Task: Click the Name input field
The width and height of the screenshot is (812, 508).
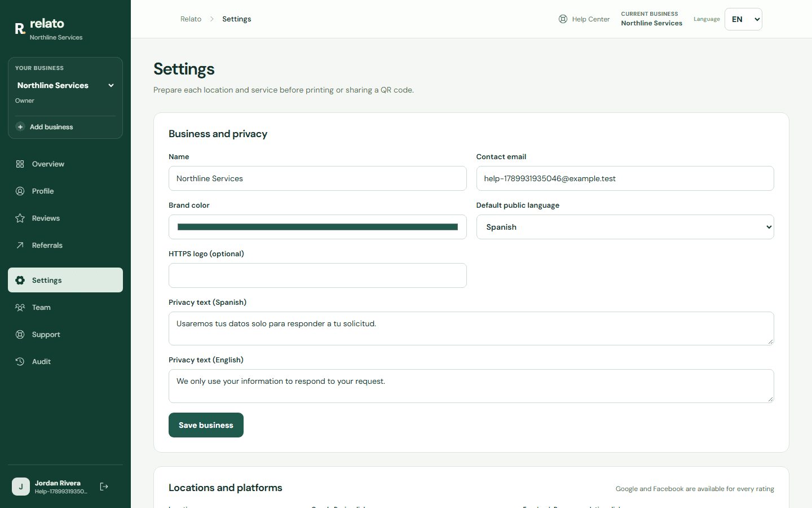Action: pos(317,178)
